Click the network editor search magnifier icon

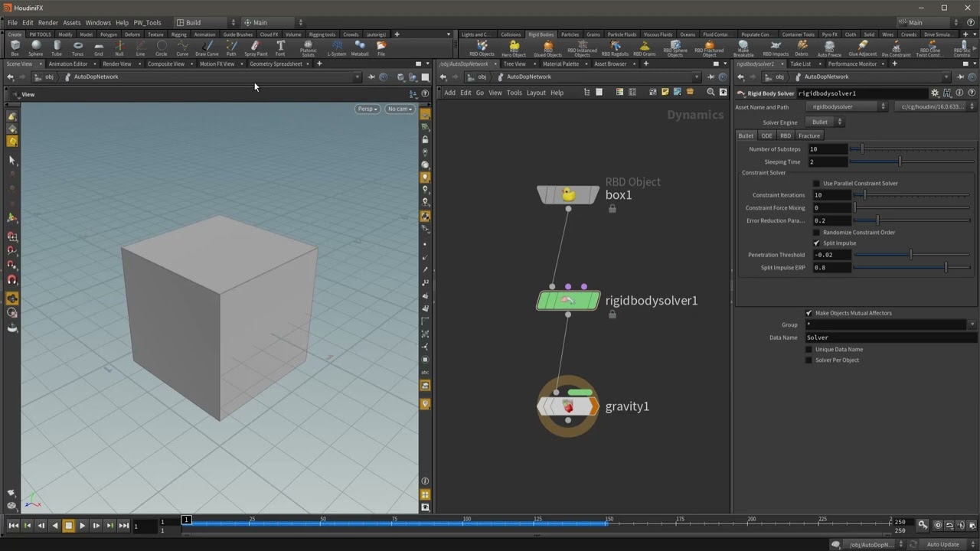pos(710,93)
